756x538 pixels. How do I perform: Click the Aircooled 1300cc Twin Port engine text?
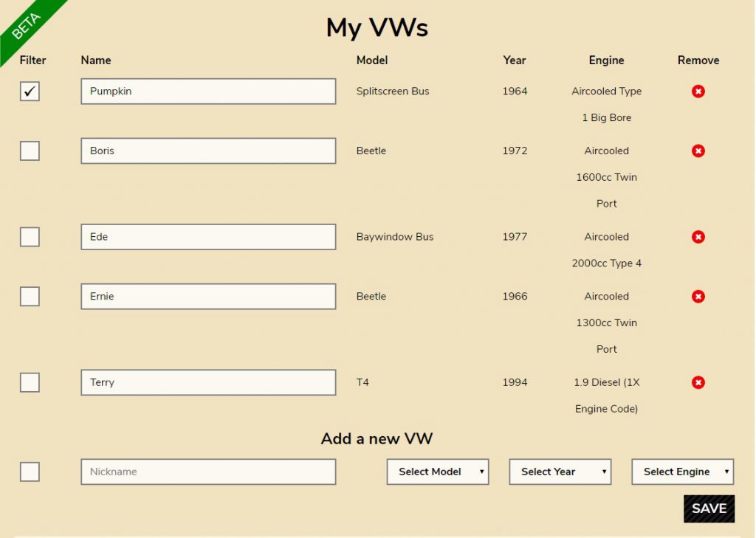pos(607,323)
